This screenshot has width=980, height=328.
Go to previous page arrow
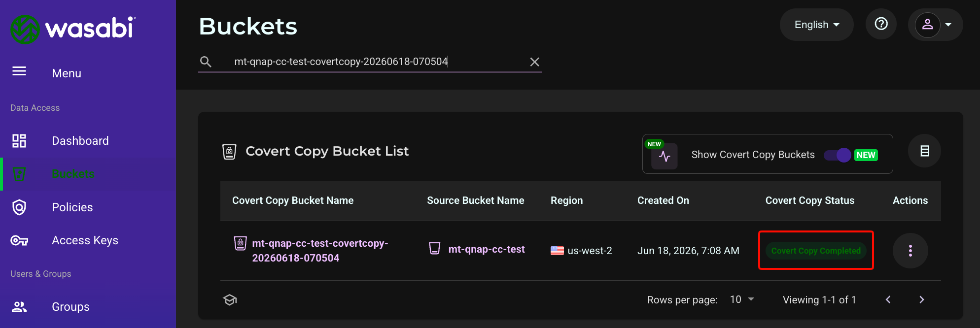click(x=888, y=299)
